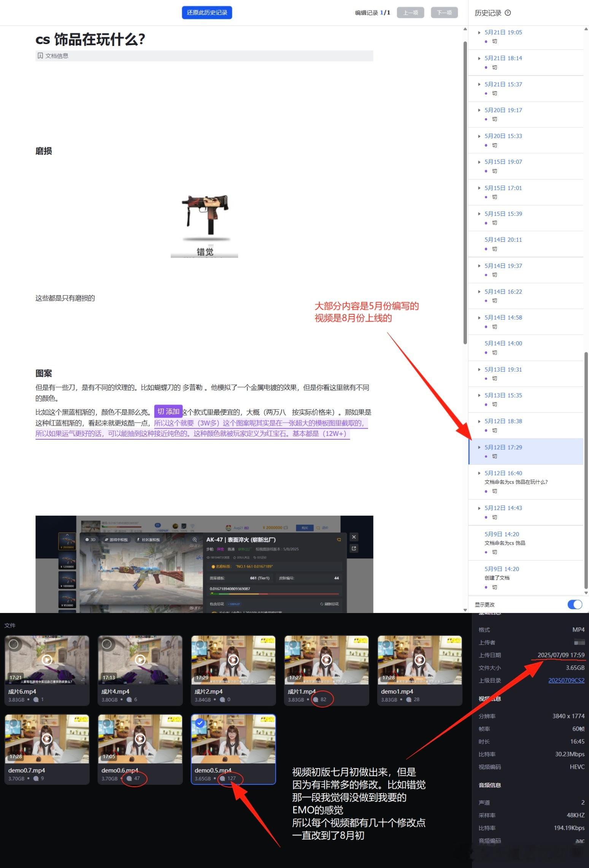Open comments on demo0.7.mp4 showing 9
Viewport: 589px width, 868px height.
click(x=38, y=778)
